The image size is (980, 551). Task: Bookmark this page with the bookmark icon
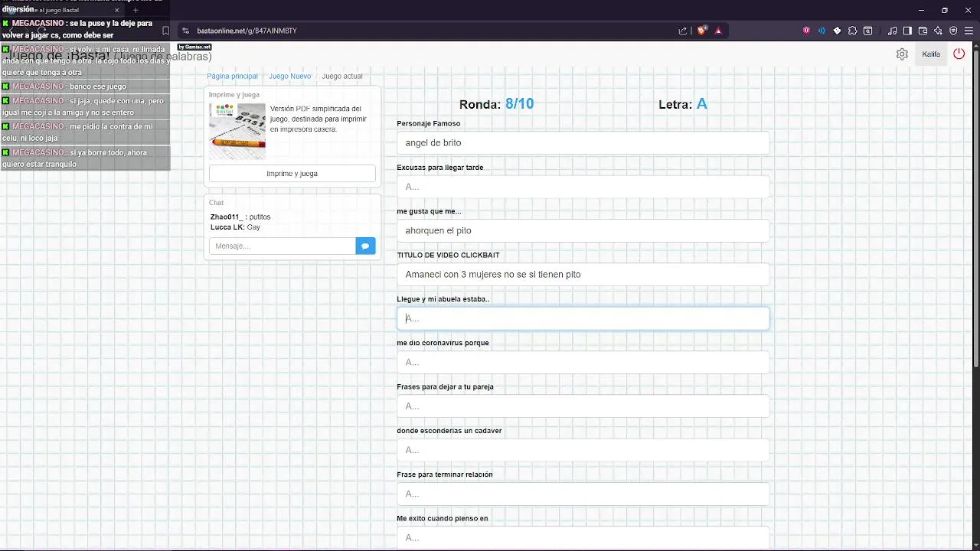point(165,31)
